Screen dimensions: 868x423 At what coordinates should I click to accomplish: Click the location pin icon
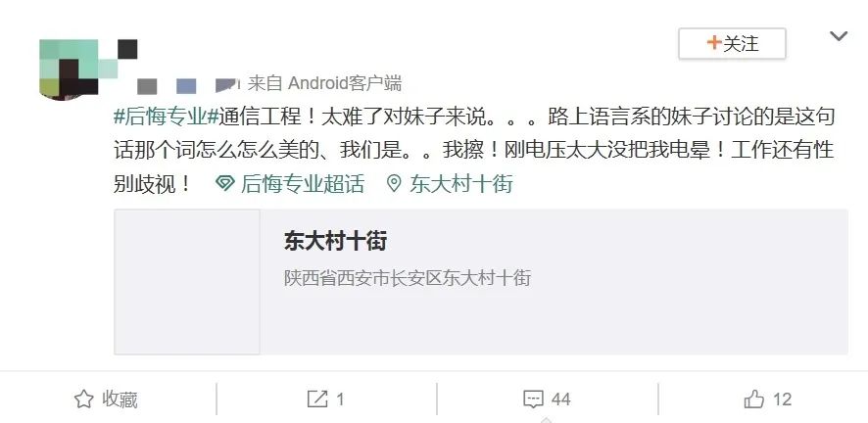click(x=393, y=183)
